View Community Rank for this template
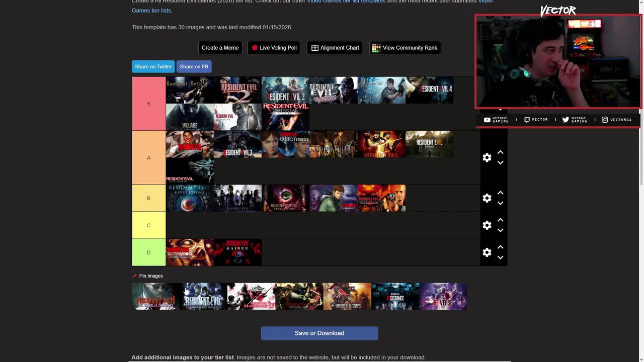Screen dimensions: 644x362 click(x=405, y=48)
